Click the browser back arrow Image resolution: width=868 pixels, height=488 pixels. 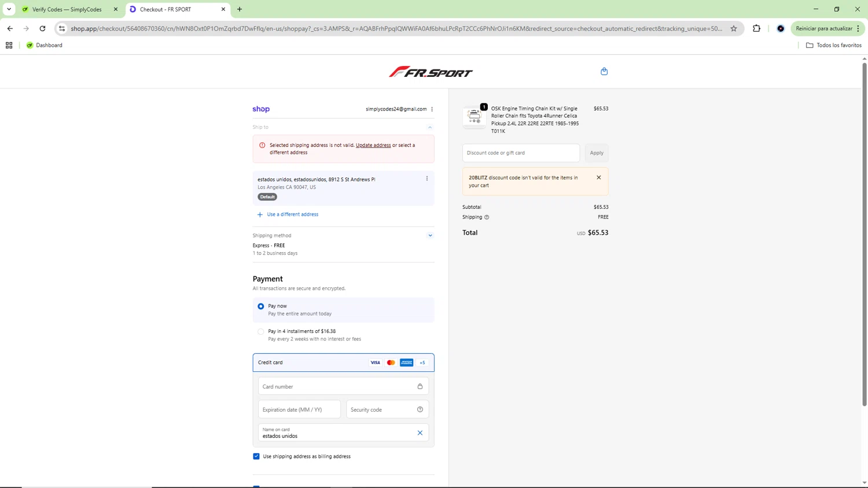click(10, 28)
